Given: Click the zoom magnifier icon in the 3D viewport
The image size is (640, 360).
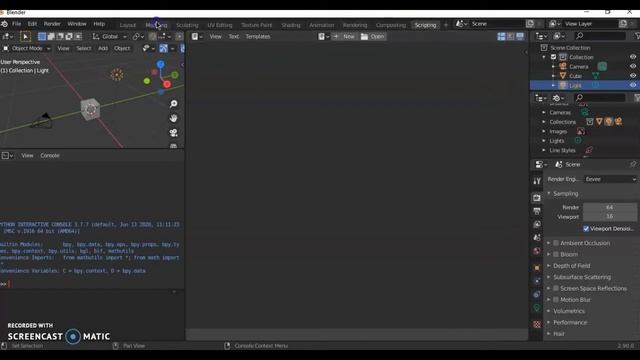Looking at the screenshot, I should tap(173, 104).
